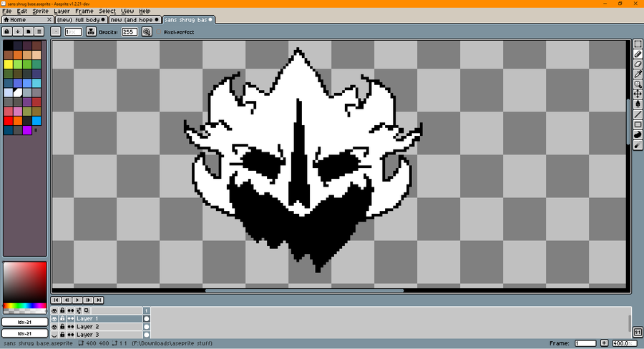Open the Frame menu
This screenshot has height=349, width=644.
[84, 11]
